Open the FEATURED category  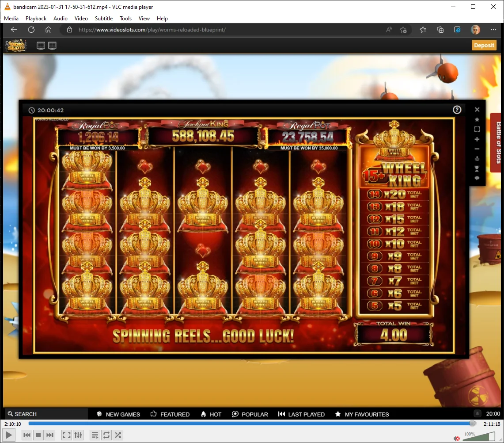coord(170,414)
